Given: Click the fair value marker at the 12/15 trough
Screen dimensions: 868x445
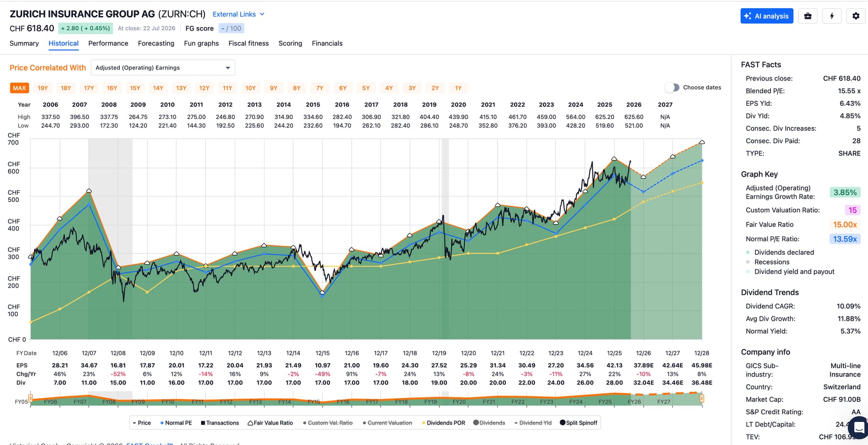Looking at the screenshot, I should coord(322,293).
